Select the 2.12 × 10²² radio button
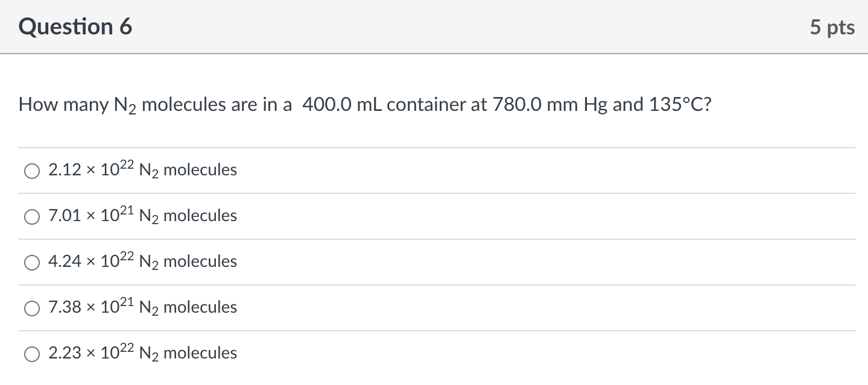The width and height of the screenshot is (868, 385). 31,171
